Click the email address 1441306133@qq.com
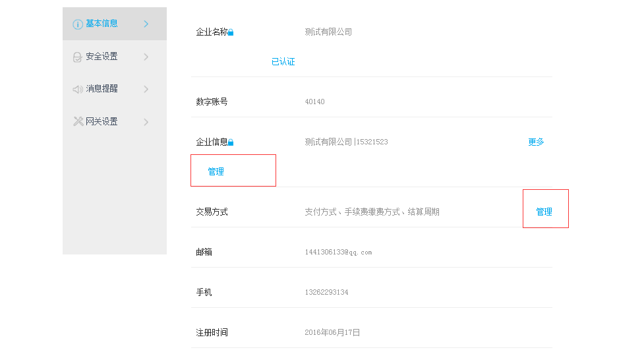Image resolution: width=644 pixels, height=354 pixels. (x=338, y=252)
